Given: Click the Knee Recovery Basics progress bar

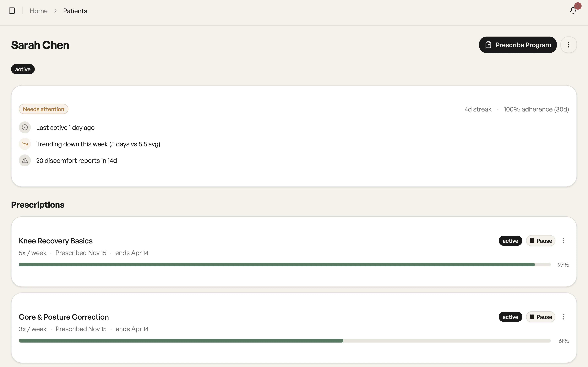Looking at the screenshot, I should 285,265.
